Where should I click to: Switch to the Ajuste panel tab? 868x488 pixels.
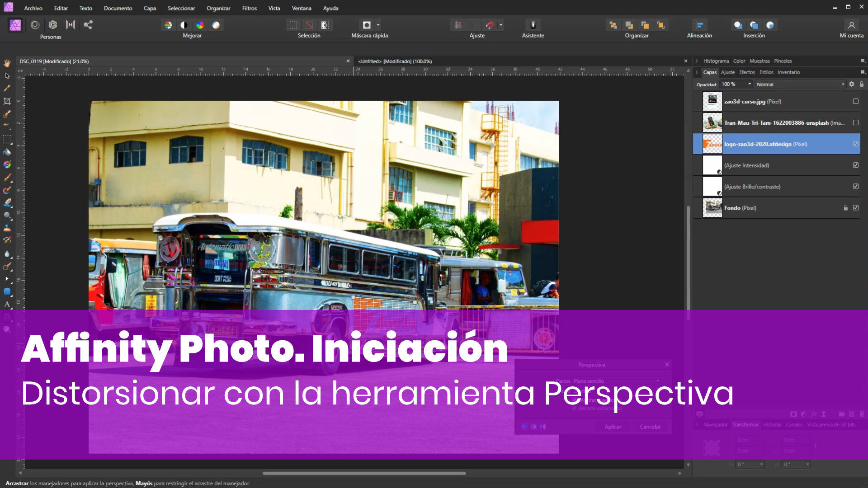coord(728,72)
